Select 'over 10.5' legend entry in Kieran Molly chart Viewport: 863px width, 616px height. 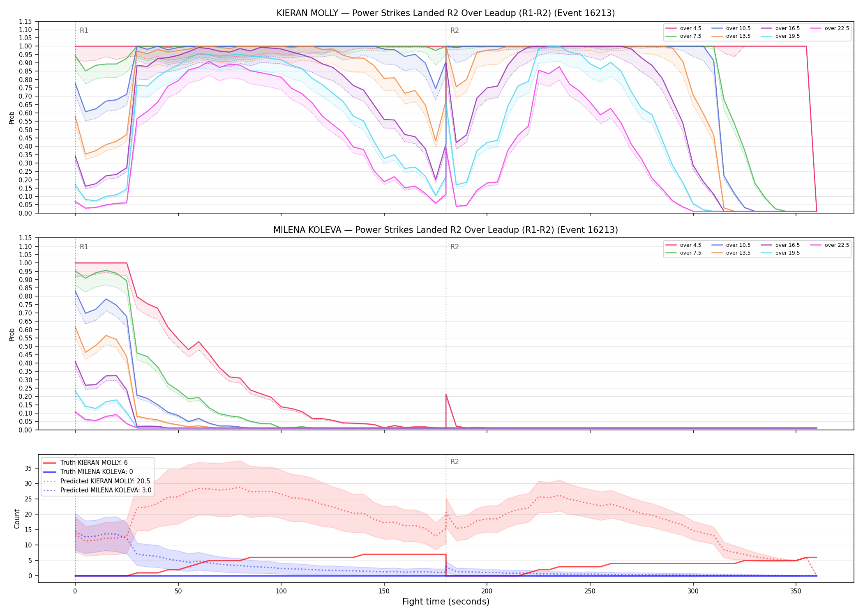[731, 28]
